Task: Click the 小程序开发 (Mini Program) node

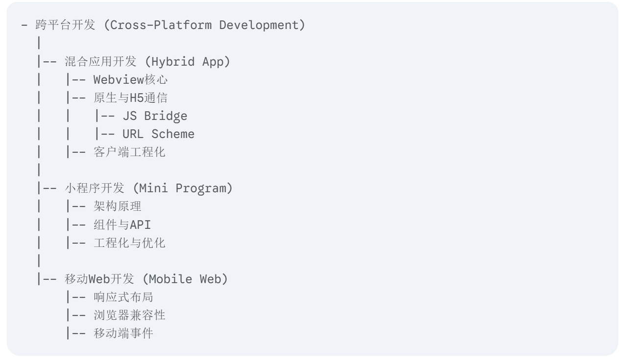Action: [x=148, y=189]
